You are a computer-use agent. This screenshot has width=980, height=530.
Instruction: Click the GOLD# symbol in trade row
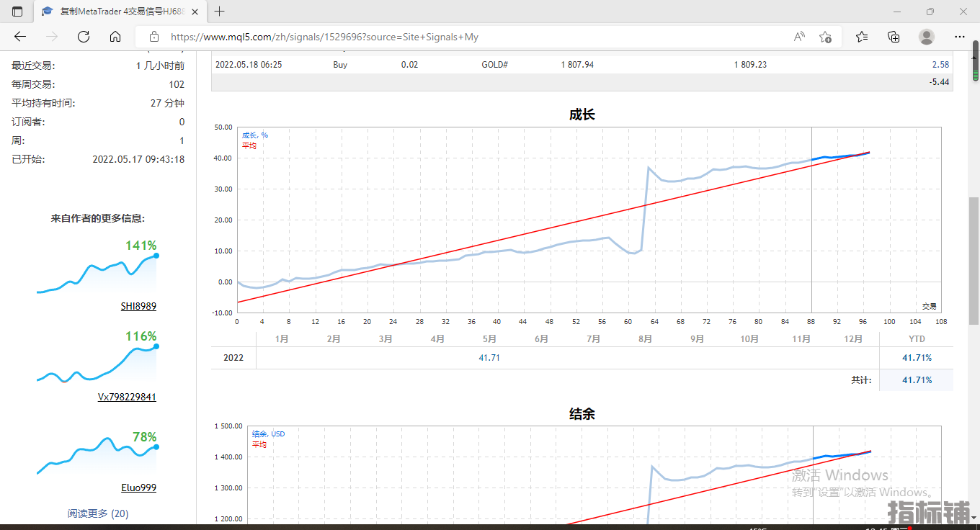coord(495,65)
